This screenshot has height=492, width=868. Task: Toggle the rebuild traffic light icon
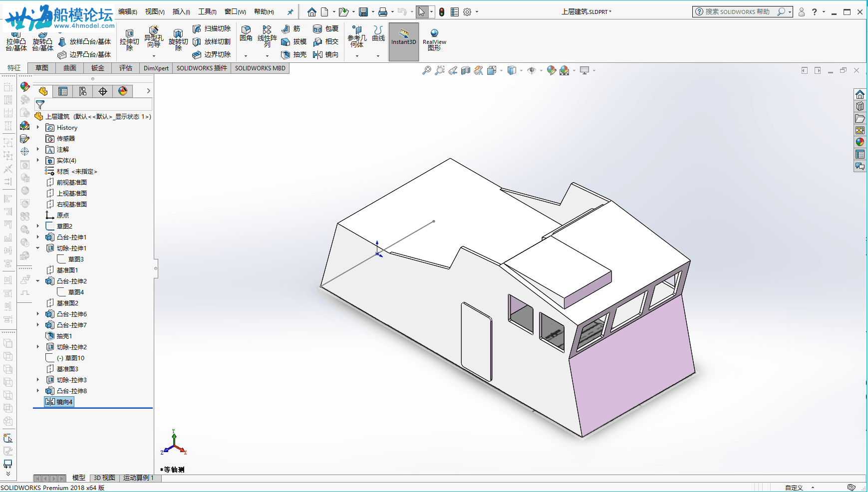pyautogui.click(x=442, y=12)
